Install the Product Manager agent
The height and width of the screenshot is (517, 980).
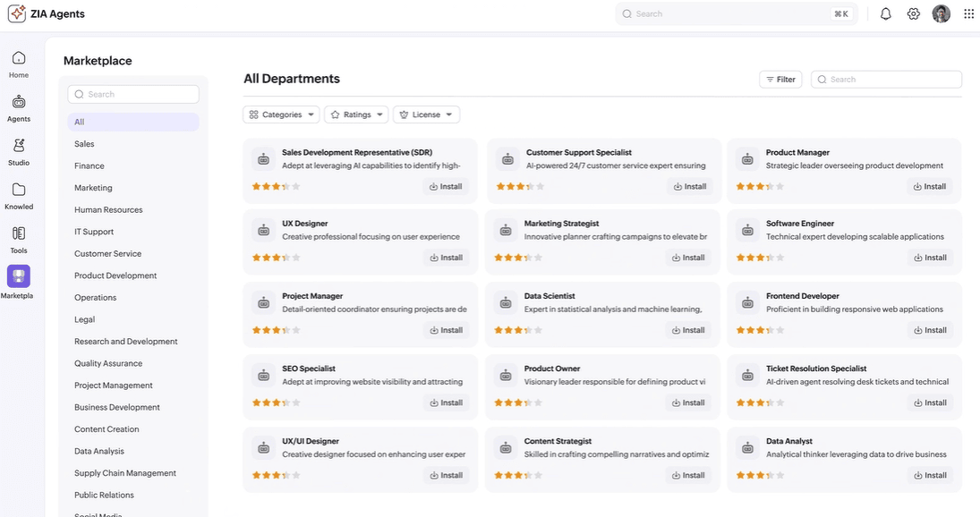click(929, 187)
